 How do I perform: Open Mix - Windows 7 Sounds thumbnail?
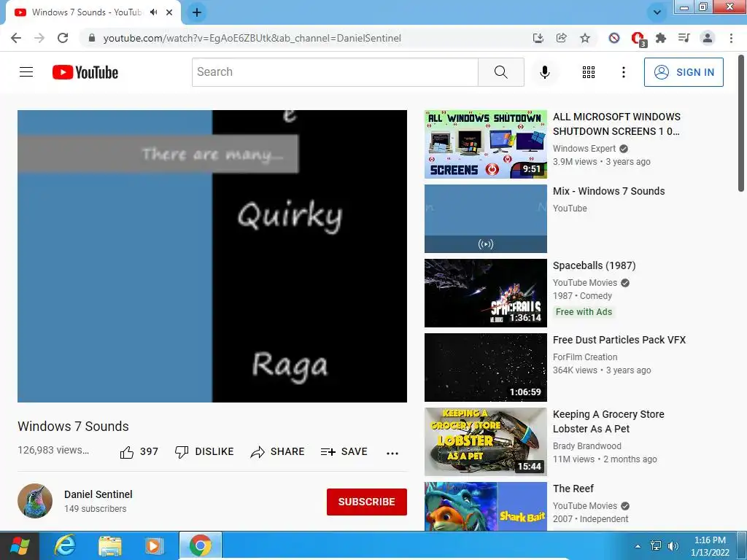[x=485, y=219]
